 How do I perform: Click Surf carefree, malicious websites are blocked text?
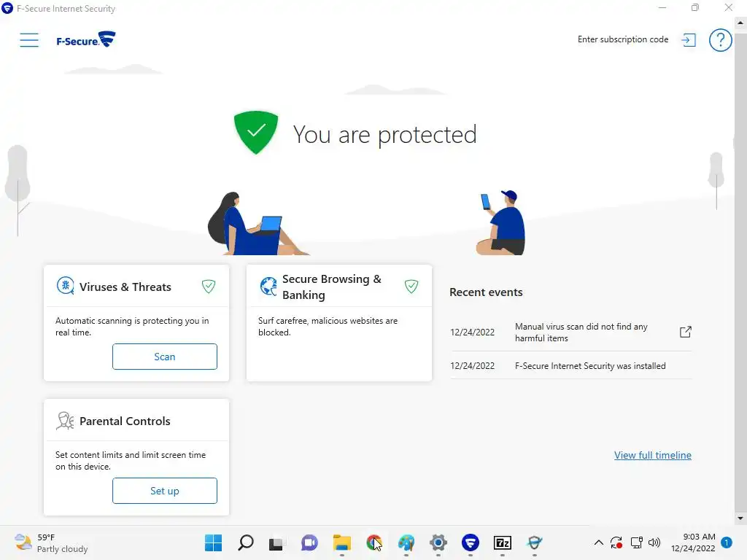click(328, 327)
